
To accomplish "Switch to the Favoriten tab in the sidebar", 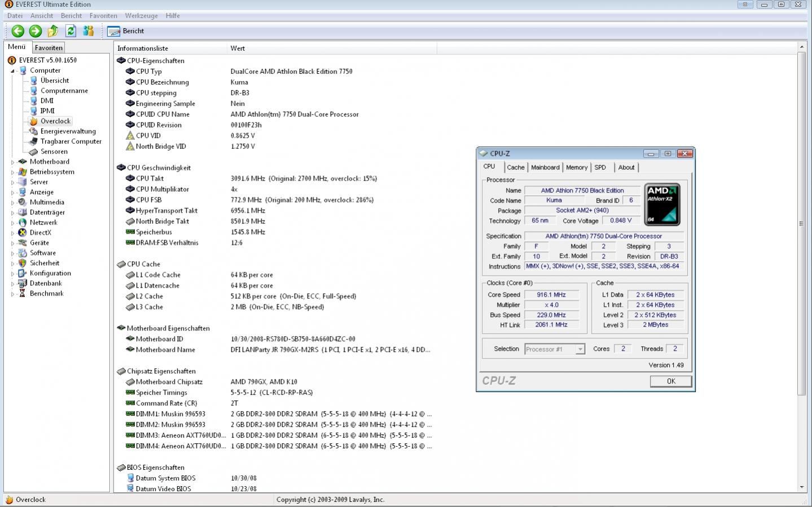I will click(49, 48).
